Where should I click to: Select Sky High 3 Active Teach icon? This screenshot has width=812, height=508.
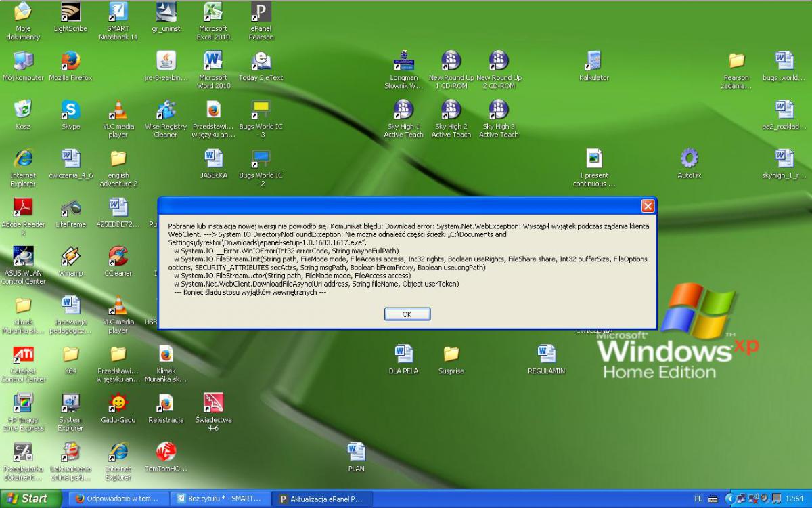click(499, 119)
